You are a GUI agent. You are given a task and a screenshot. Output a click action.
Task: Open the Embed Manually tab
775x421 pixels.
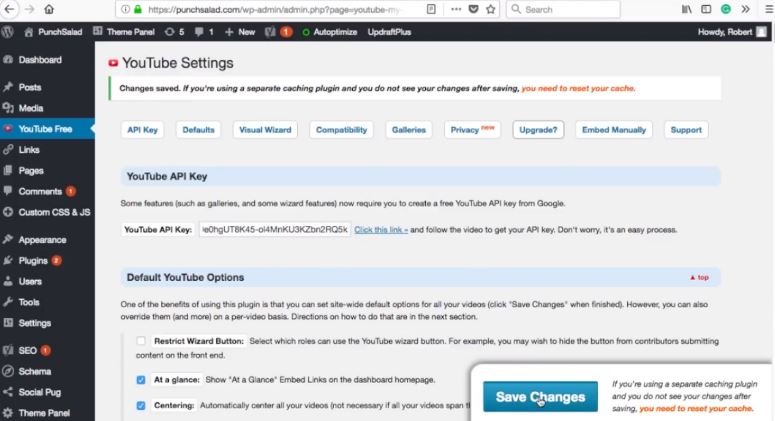614,130
